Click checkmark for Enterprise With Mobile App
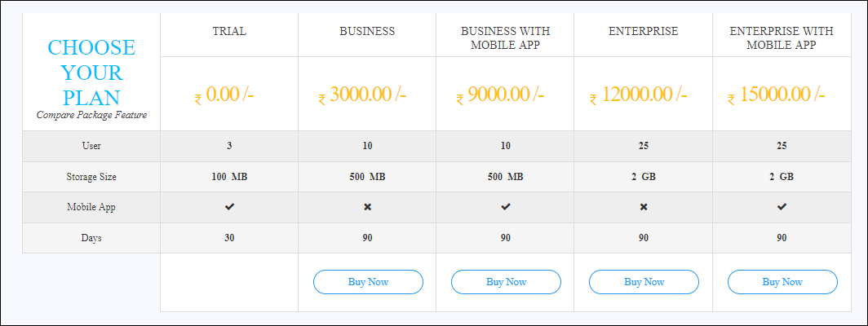The width and height of the screenshot is (868, 326). [x=782, y=207]
